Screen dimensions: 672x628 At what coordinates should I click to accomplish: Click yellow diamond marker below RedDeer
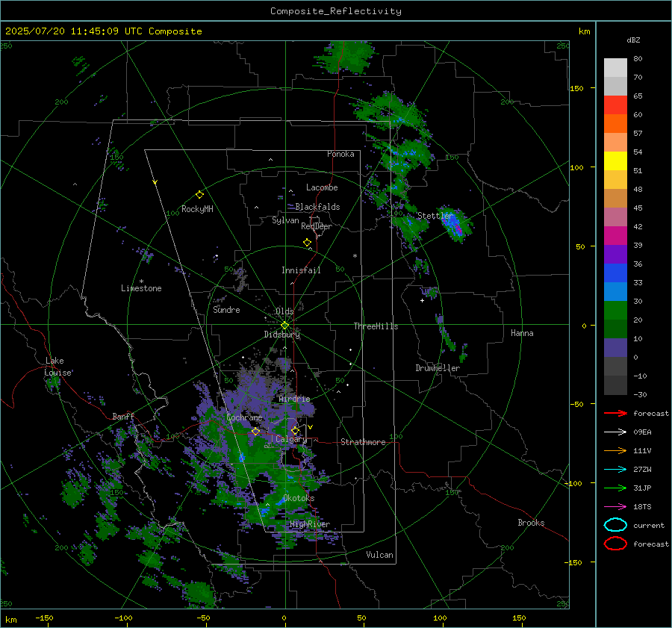[307, 243]
